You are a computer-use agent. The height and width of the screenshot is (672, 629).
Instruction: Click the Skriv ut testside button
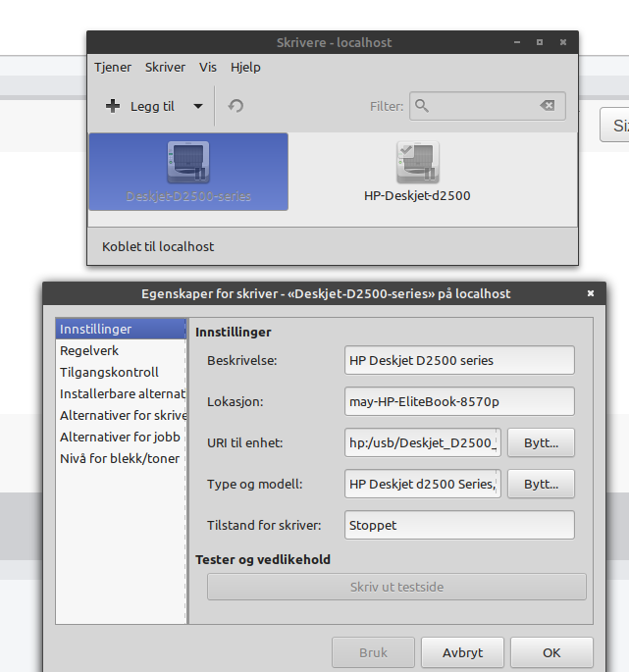pos(396,587)
